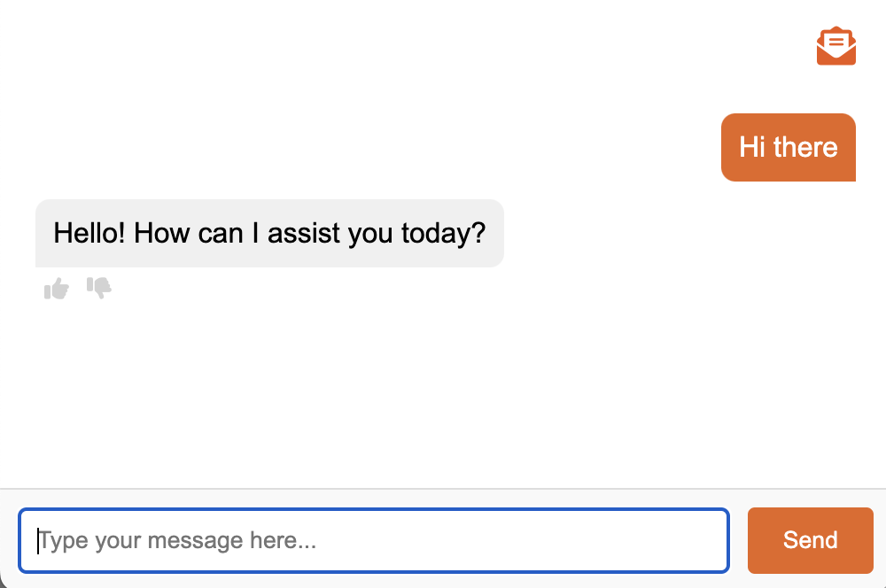Click the orange envelope icon
The width and height of the screenshot is (886, 588).
coord(835,46)
